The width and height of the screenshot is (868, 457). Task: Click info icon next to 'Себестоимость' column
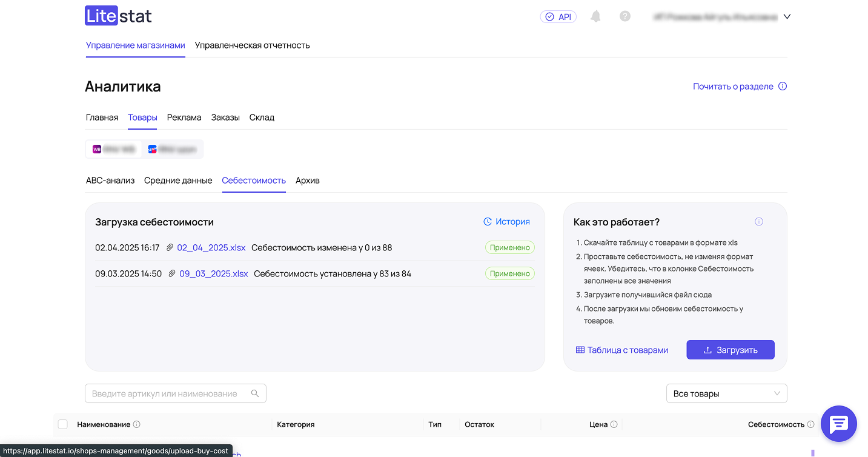(810, 424)
